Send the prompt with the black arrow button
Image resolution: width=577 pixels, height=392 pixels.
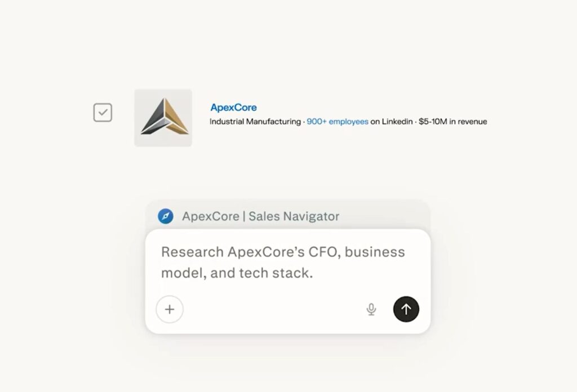click(406, 309)
